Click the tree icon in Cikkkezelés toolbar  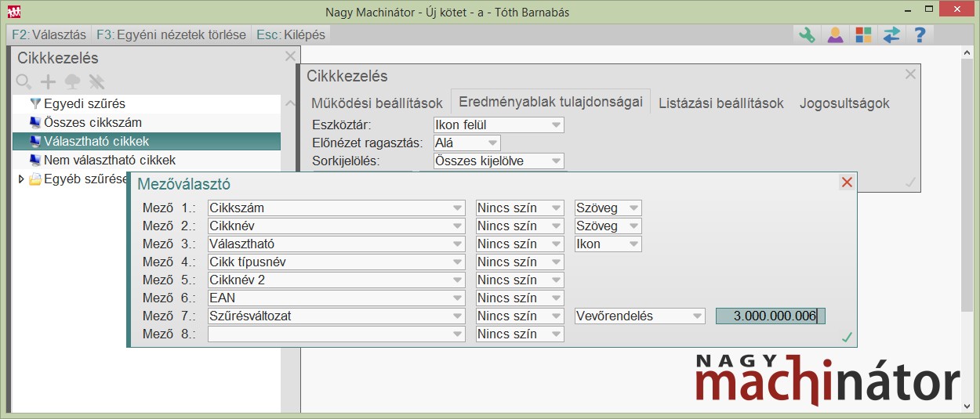tap(72, 81)
